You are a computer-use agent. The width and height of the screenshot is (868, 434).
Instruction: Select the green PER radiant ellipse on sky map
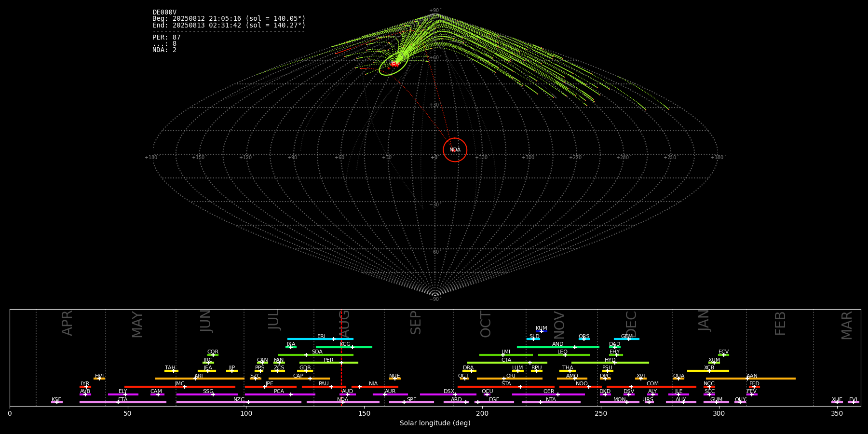tap(394, 63)
